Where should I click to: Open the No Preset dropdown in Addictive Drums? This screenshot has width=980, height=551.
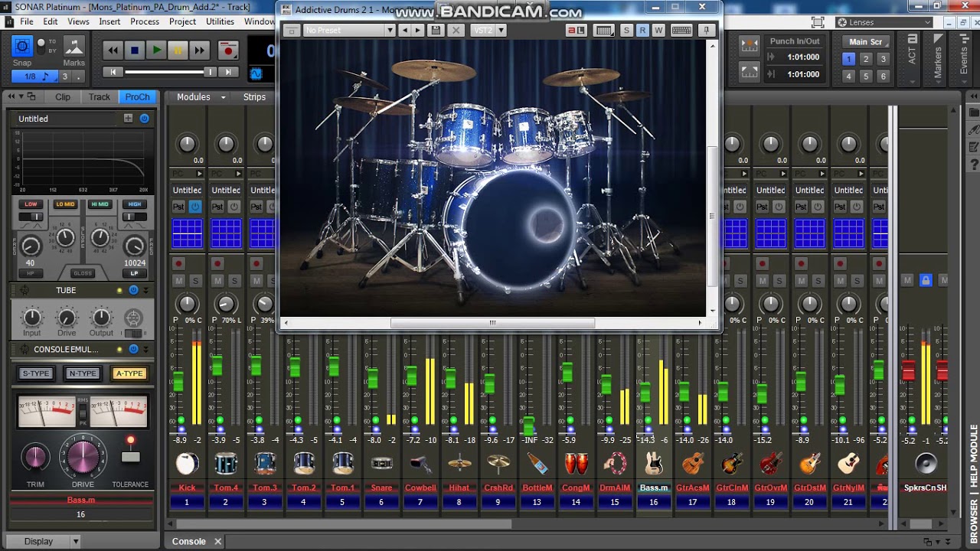click(x=348, y=31)
